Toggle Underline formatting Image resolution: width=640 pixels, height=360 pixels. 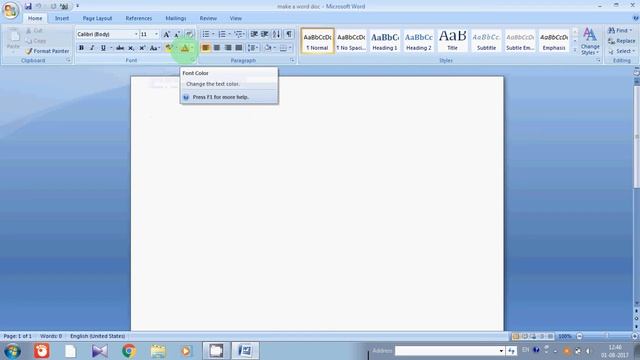pos(103,48)
